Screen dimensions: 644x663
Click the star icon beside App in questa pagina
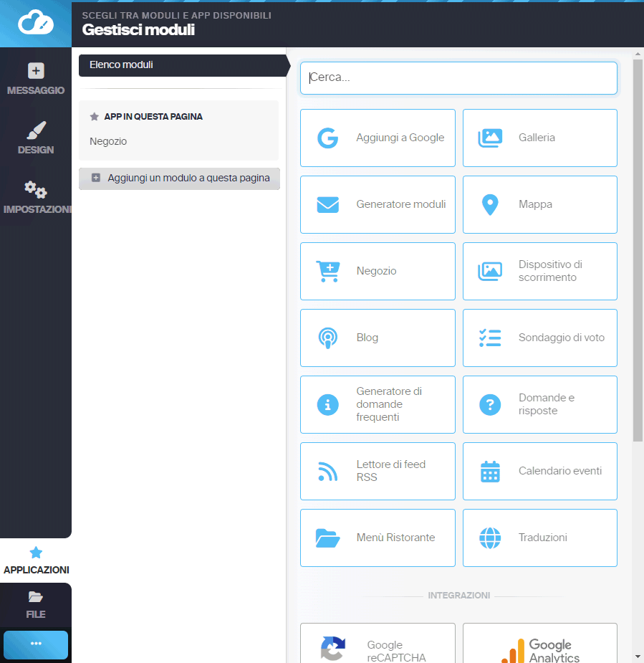tap(95, 117)
